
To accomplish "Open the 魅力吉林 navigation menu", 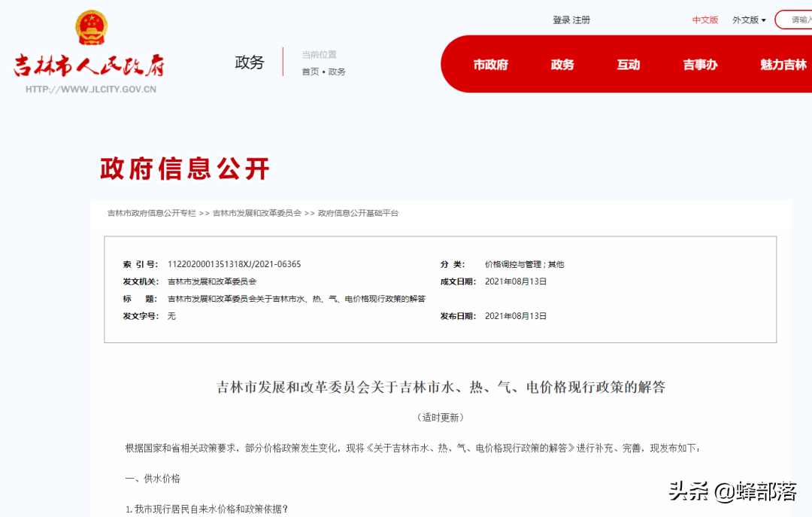I will tap(783, 65).
